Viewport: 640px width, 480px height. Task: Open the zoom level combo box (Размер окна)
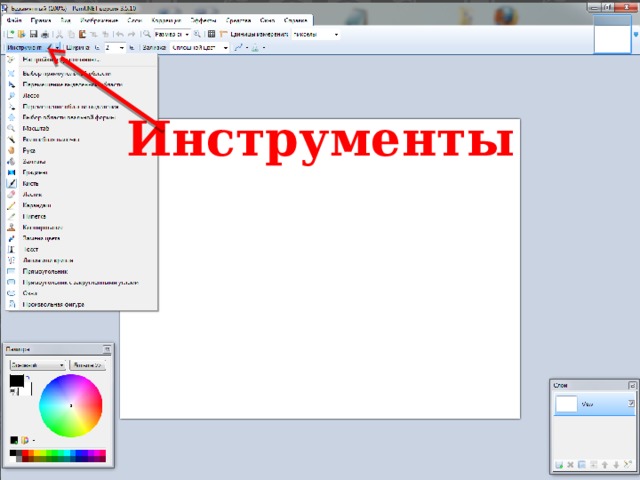(x=171, y=34)
